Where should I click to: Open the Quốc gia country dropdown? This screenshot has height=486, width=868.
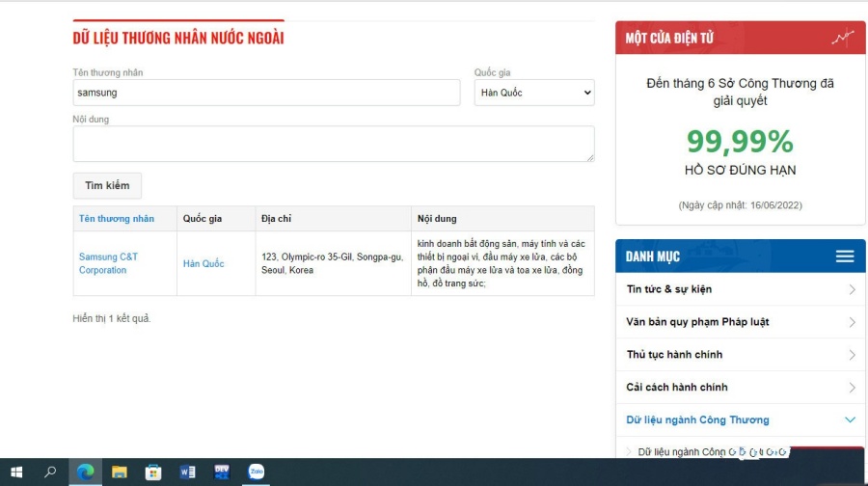coord(534,93)
